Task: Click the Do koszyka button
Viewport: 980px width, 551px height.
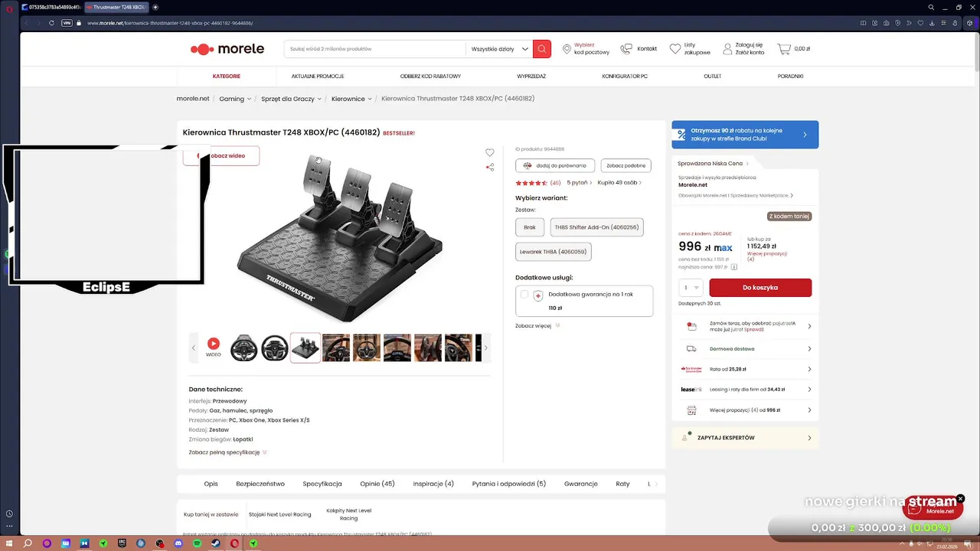Action: coord(760,288)
